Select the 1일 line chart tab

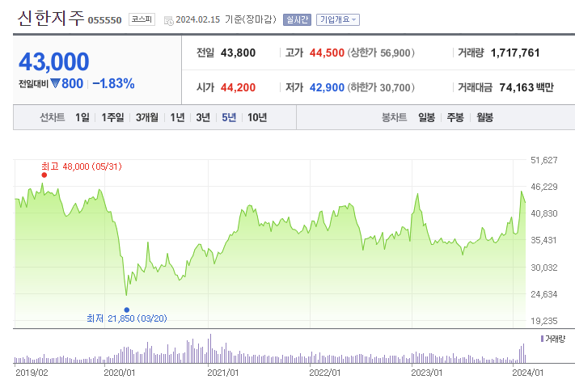[82, 117]
